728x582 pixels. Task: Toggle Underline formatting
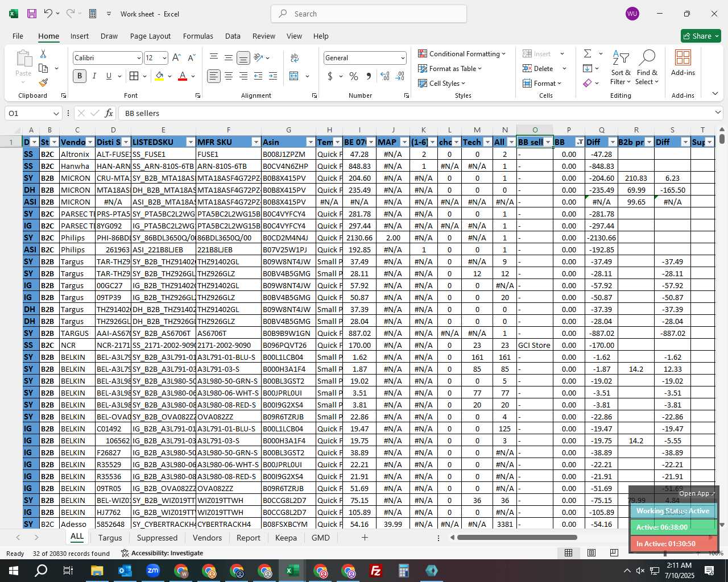[x=109, y=76]
